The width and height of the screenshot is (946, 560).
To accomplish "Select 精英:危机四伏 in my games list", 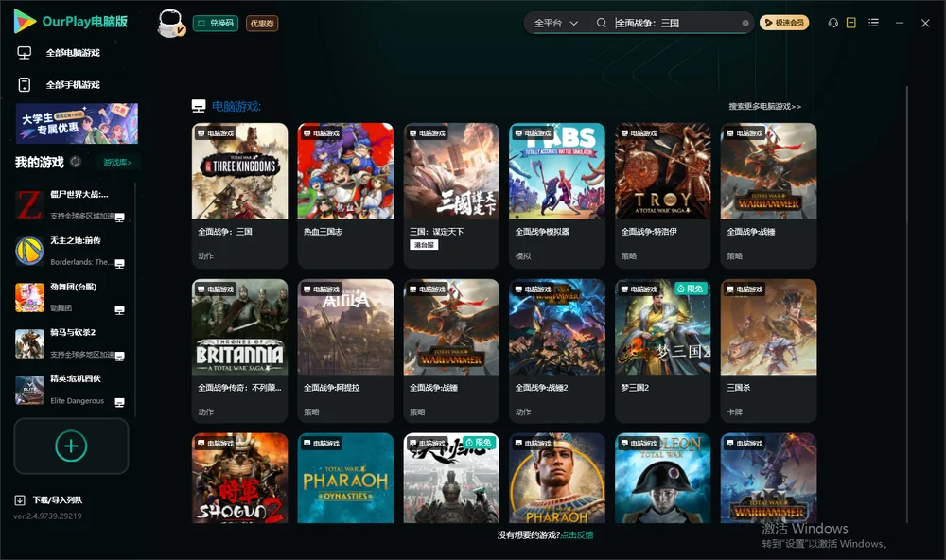I will click(71, 389).
